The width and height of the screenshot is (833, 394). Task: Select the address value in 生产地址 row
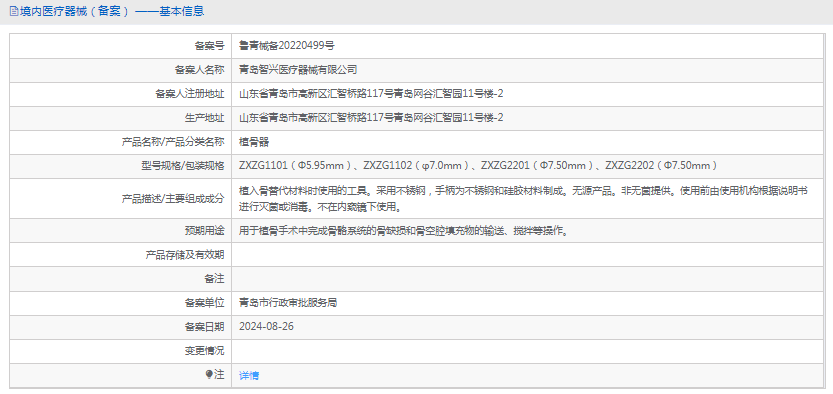click(371, 118)
